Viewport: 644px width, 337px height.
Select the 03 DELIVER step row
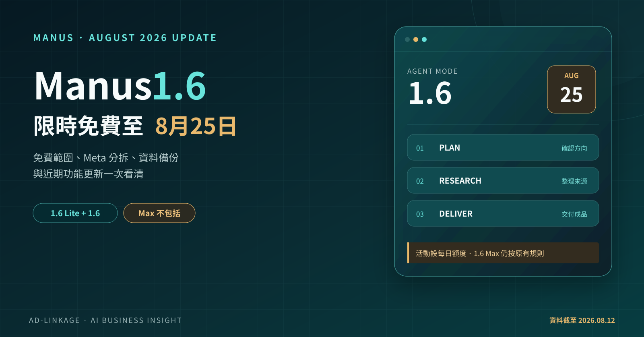(x=503, y=213)
